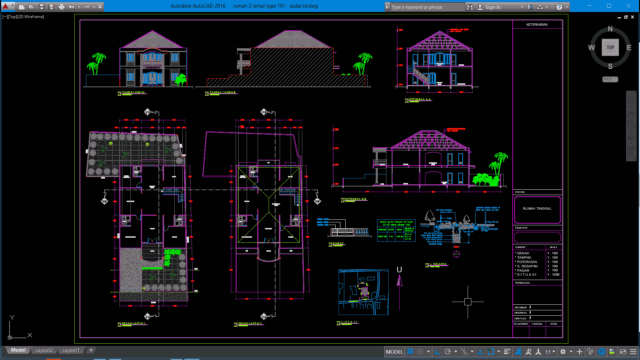The image size is (640, 360).
Task: Add a new layout with plus tab
Action: [x=91, y=350]
